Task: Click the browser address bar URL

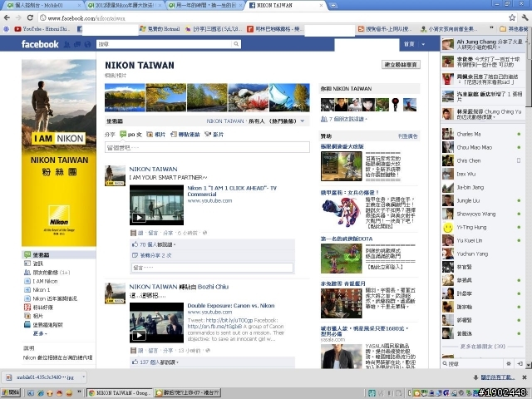Action: [86, 18]
